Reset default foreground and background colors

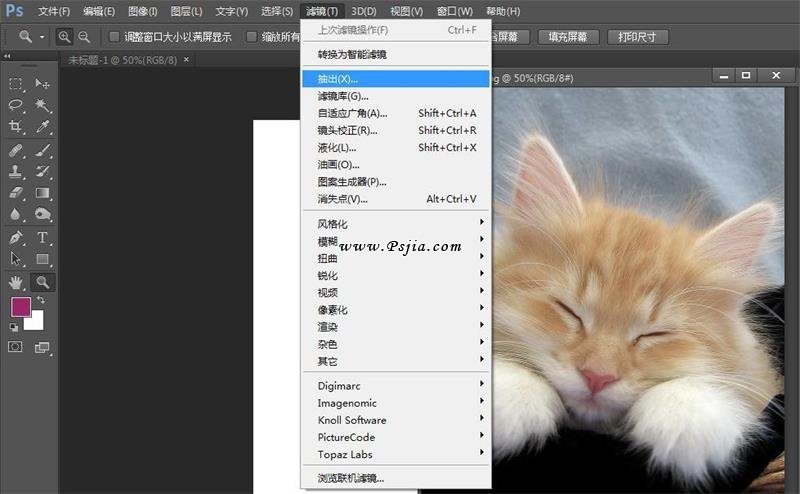[14, 327]
